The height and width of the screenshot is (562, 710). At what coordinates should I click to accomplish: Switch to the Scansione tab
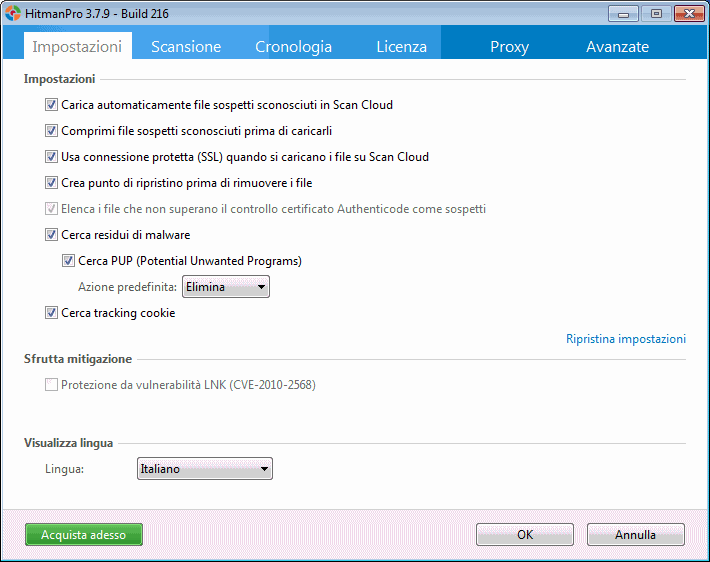[186, 46]
